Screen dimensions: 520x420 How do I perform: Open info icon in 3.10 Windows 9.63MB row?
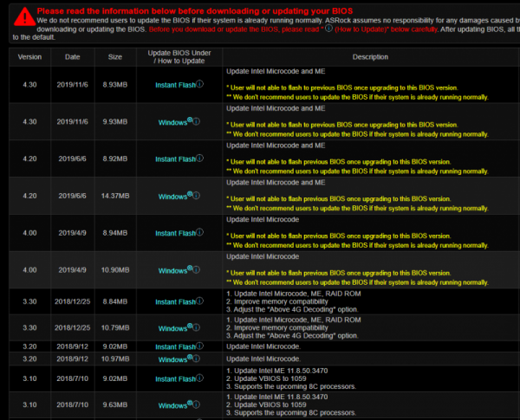pos(197,404)
